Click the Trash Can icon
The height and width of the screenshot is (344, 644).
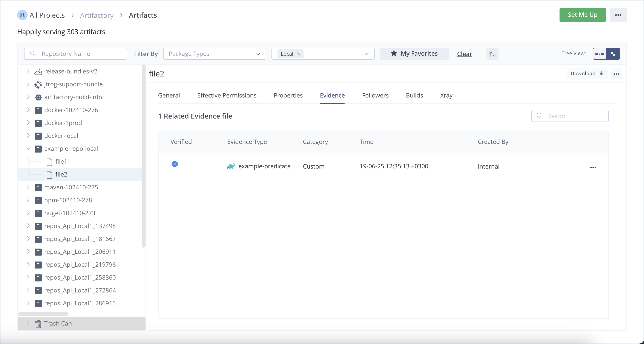click(38, 324)
